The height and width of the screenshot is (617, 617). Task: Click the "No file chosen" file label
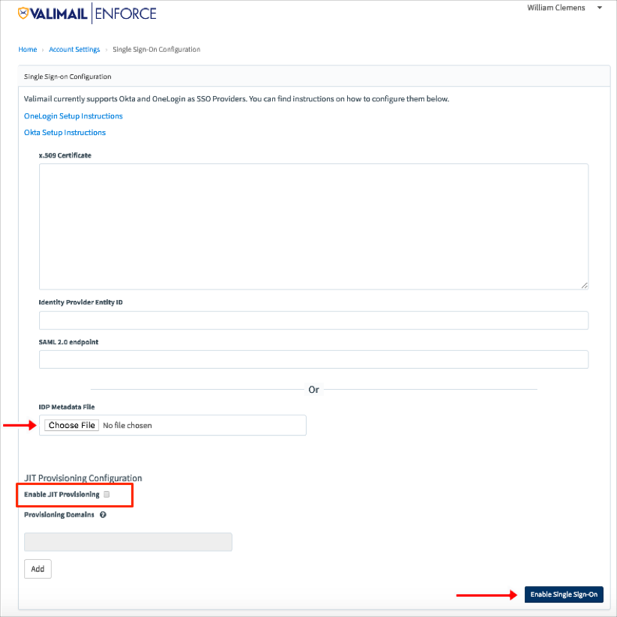[128, 425]
